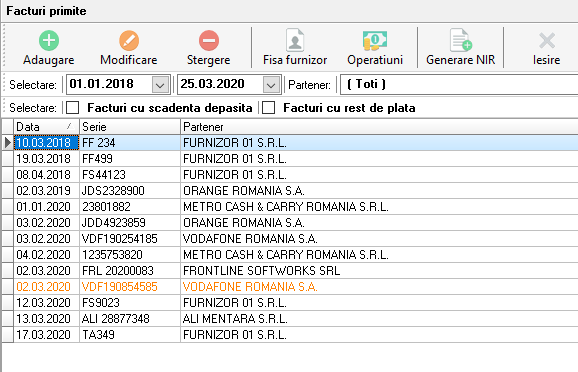The height and width of the screenshot is (372, 578).
Task: Click the Partener column header
Action: pos(379,127)
